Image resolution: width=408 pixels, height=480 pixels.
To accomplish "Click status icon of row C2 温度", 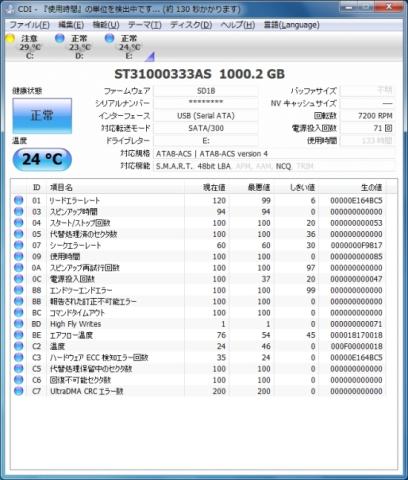I will [19, 346].
